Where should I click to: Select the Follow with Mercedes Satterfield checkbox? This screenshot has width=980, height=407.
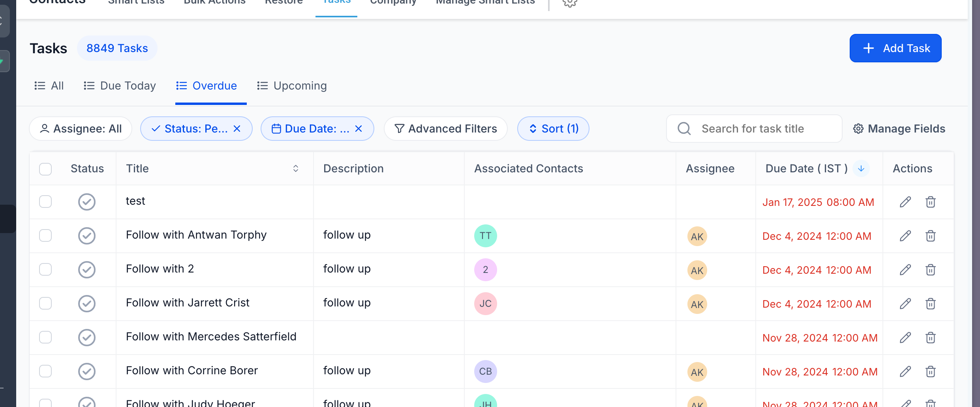click(45, 337)
